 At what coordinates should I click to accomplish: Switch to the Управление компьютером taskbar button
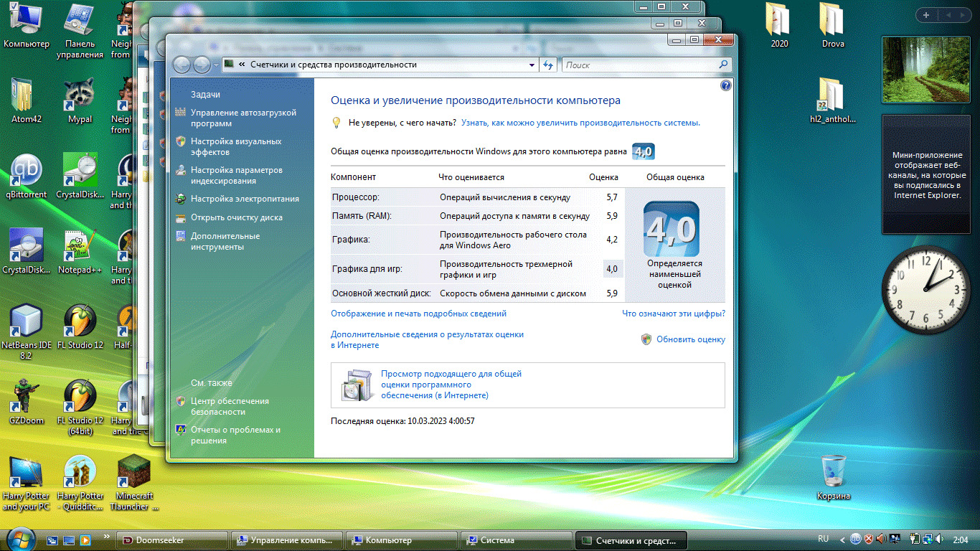point(287,540)
